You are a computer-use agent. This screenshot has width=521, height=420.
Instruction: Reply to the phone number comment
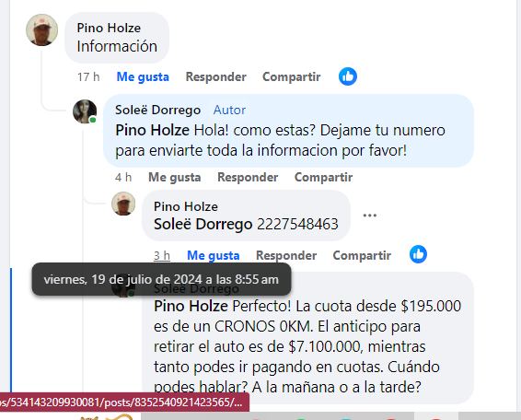click(286, 255)
